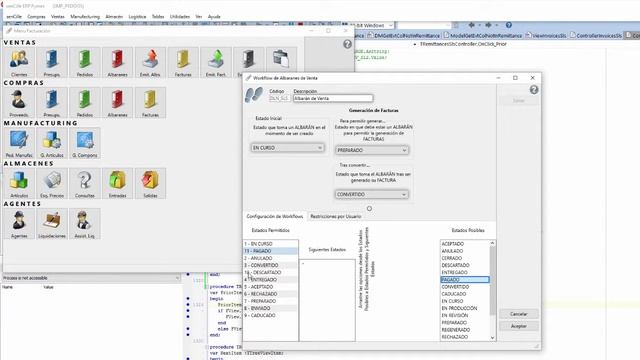Select EN REVISIÓN in Estados Posibles list
The height and width of the screenshot is (360, 640).
coord(465,316)
